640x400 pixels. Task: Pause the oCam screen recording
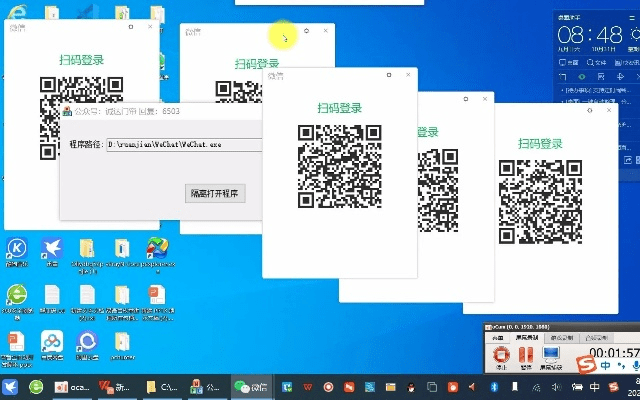[523, 354]
